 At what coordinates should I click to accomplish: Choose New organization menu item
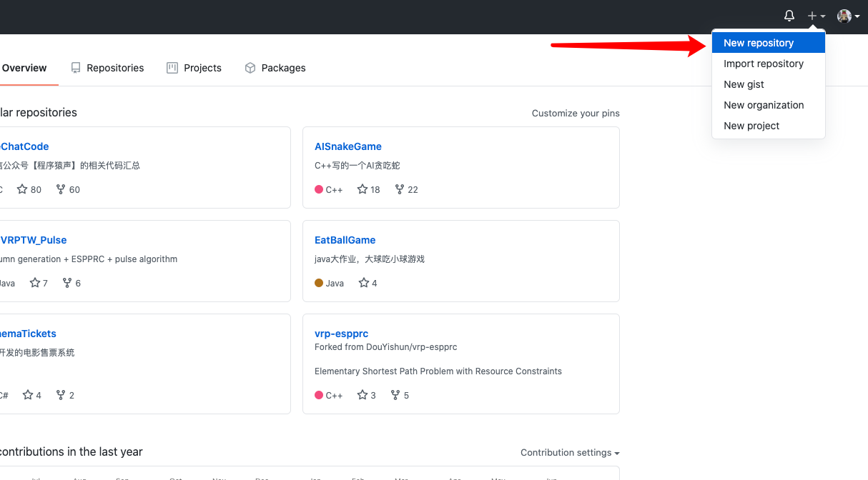point(764,105)
